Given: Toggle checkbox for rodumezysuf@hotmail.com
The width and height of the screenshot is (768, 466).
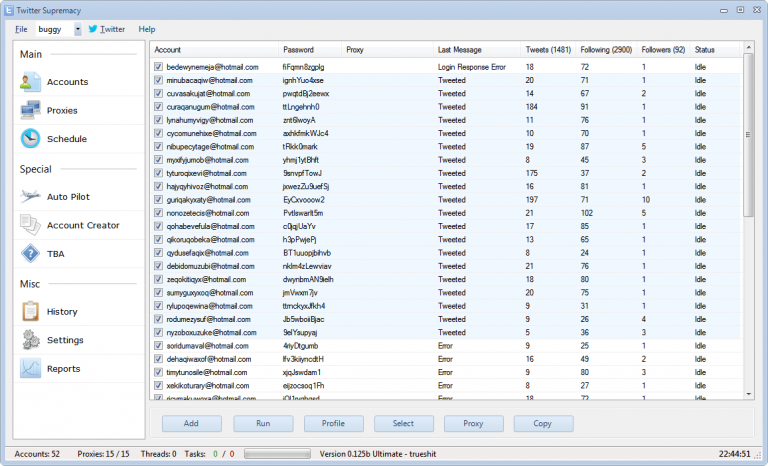Looking at the screenshot, I should [x=158, y=319].
